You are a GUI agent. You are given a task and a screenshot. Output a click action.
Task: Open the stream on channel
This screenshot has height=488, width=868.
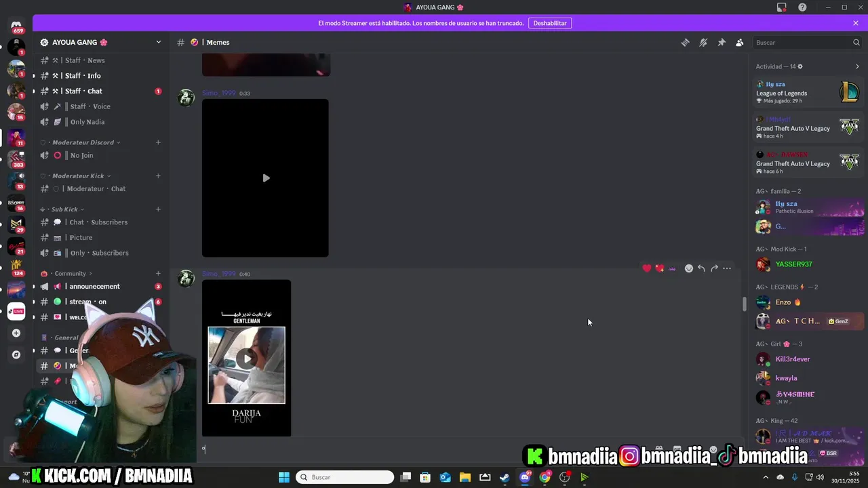coord(100,302)
